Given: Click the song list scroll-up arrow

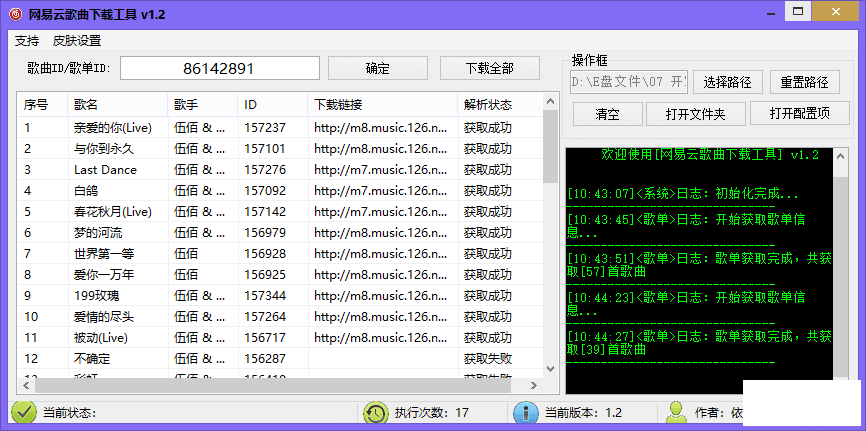Looking at the screenshot, I should point(550,101).
